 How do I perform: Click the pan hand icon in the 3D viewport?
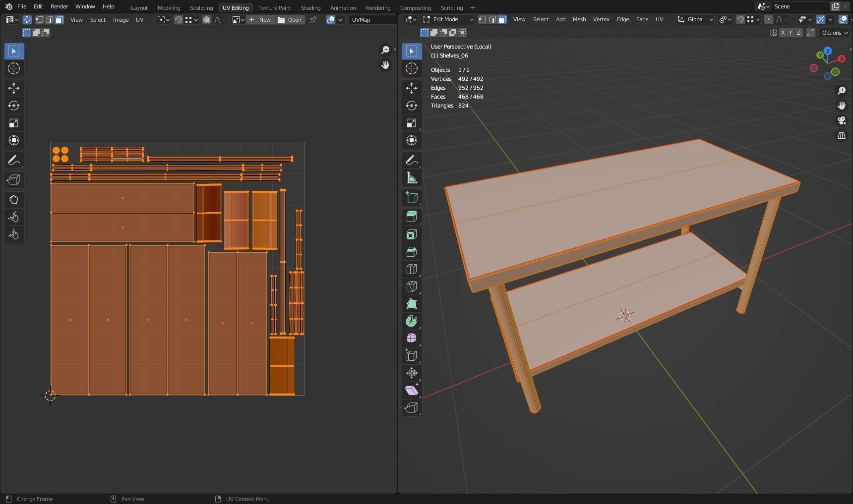[842, 106]
